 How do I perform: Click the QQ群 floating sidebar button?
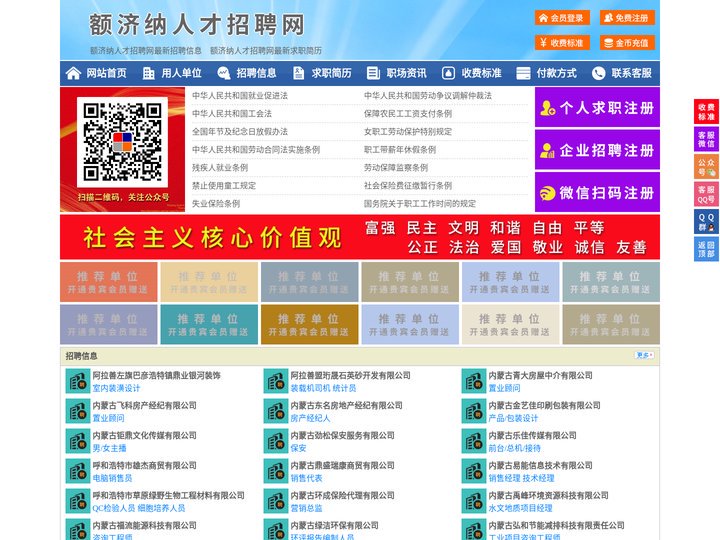(x=706, y=222)
